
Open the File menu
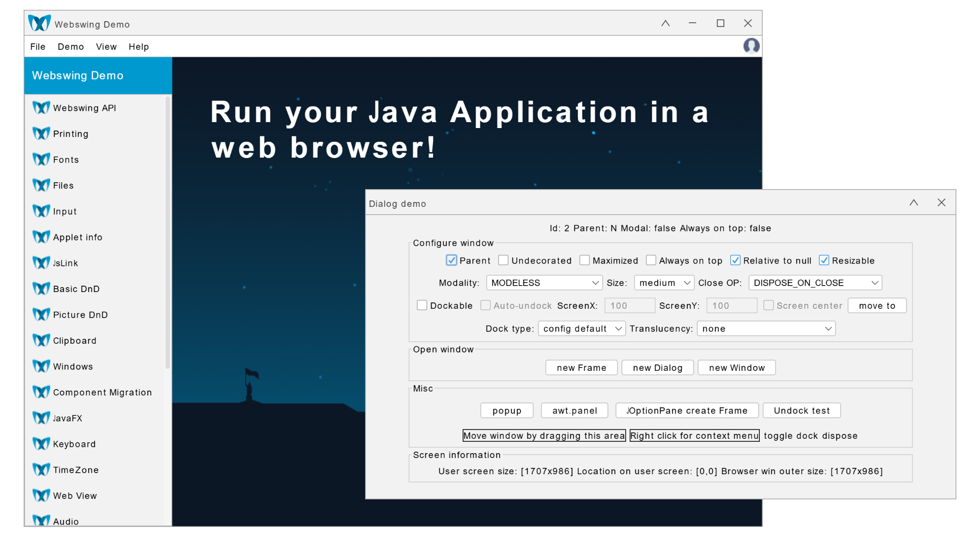38,47
